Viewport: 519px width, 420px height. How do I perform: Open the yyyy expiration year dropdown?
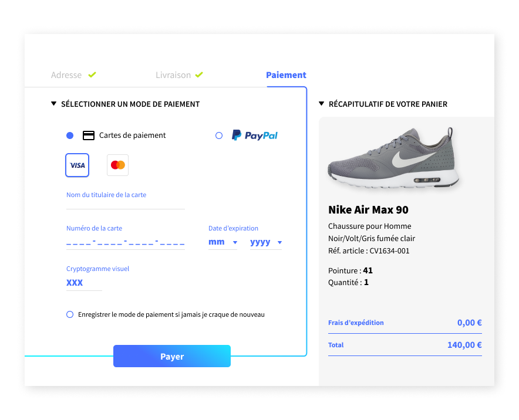(x=266, y=242)
